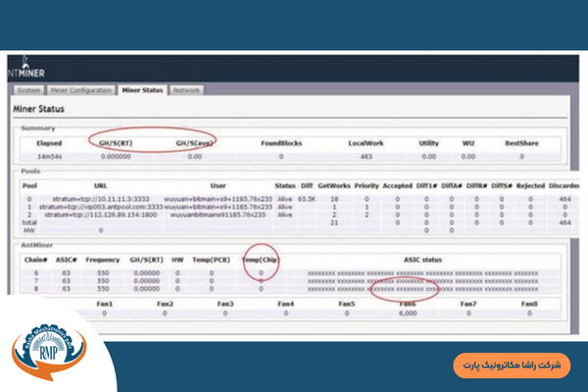The image size is (588, 392).
Task: Click the GH/S(RT) header in Summary
Action: point(118,143)
